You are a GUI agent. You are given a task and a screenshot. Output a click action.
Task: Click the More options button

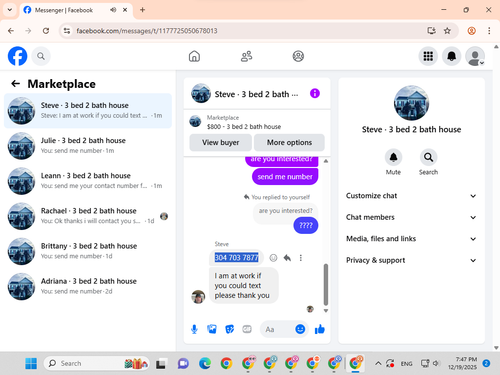click(289, 142)
